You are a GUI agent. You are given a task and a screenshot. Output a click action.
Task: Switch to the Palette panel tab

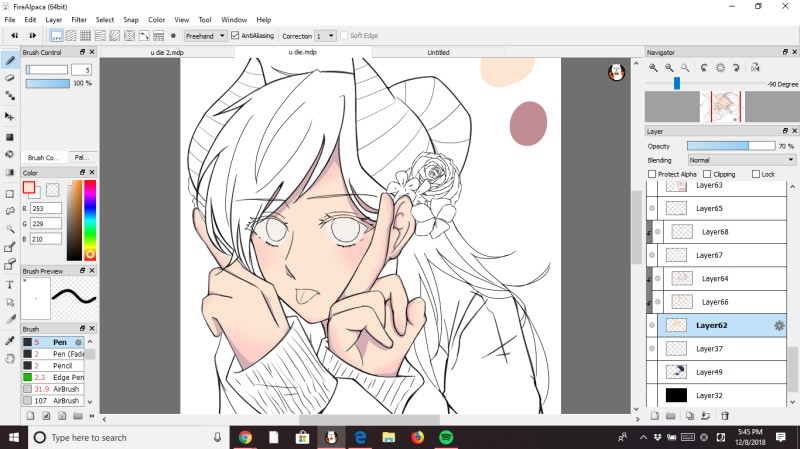(x=82, y=157)
